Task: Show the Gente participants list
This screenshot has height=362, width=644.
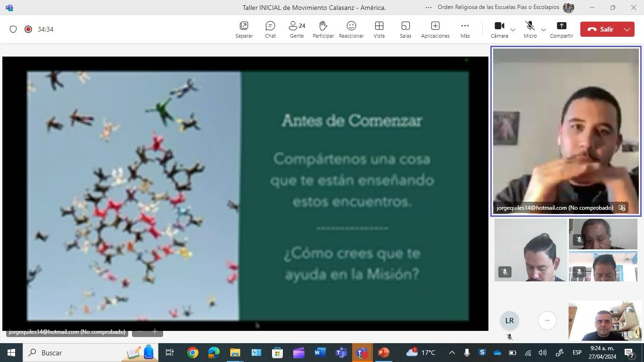Action: click(x=297, y=29)
